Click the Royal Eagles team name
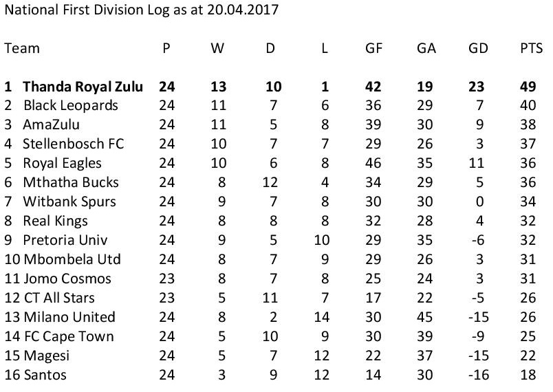The height and width of the screenshot is (392, 553). click(62, 164)
